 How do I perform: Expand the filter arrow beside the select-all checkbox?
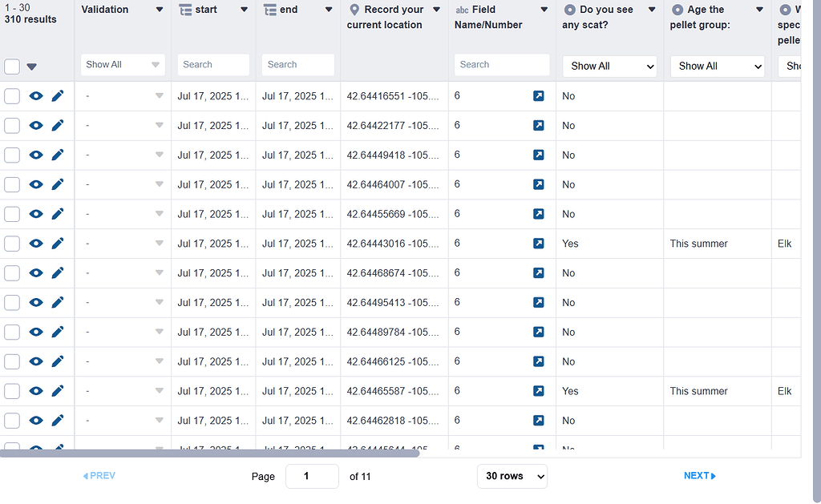30,67
